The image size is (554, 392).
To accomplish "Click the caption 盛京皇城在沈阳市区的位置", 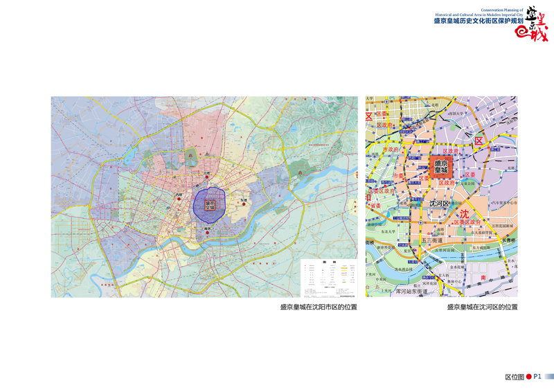I will [x=318, y=307].
